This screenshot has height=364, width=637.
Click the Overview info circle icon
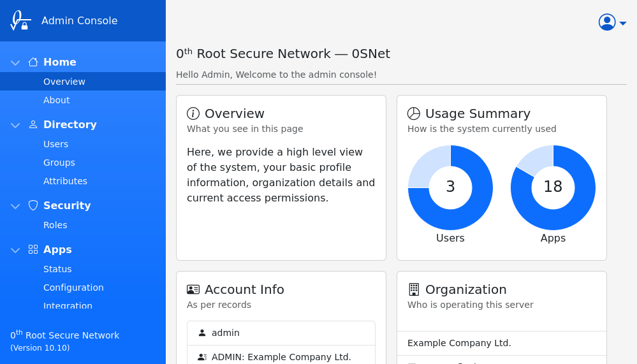point(193,113)
